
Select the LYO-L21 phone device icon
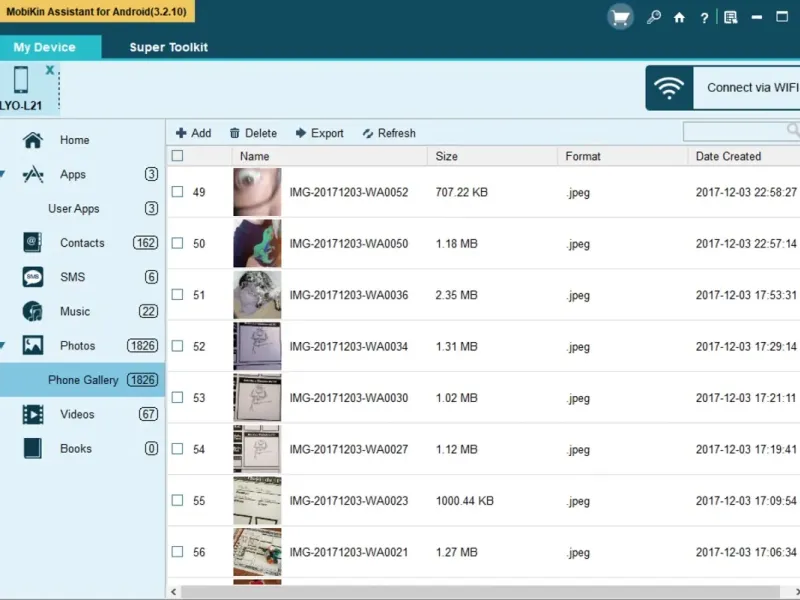coord(21,80)
